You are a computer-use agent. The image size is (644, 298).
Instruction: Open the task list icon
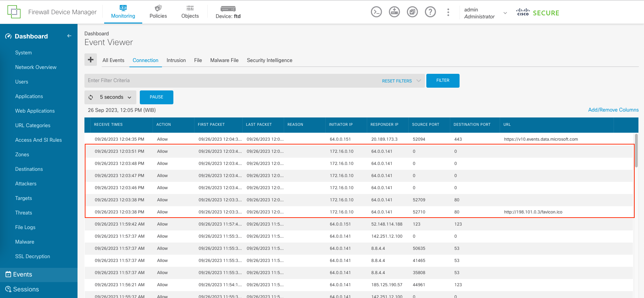coord(412,12)
